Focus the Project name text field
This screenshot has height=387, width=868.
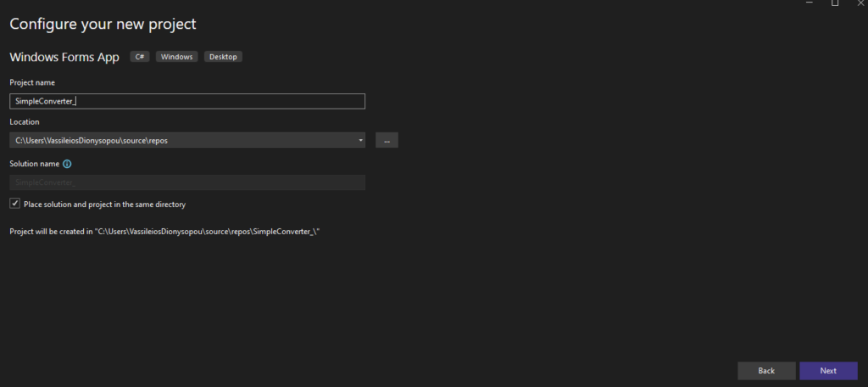coord(186,101)
